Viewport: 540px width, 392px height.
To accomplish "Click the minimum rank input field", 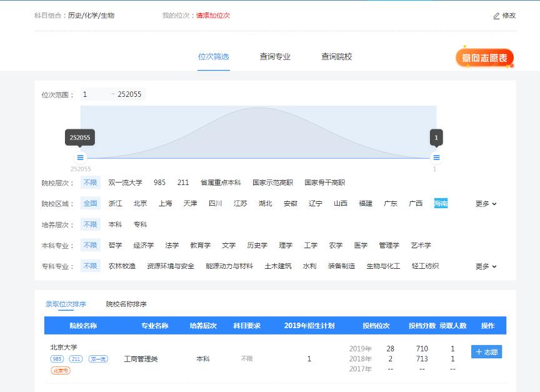I will tap(94, 94).
